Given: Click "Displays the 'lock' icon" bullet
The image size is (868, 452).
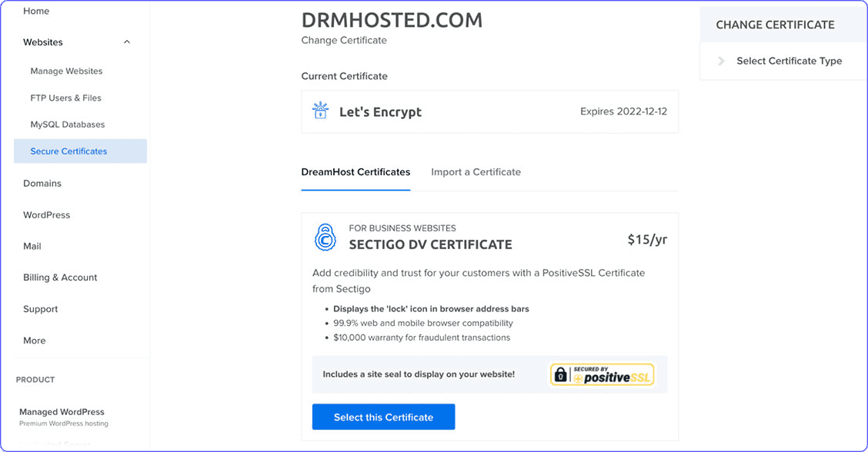Looking at the screenshot, I should 431,309.
